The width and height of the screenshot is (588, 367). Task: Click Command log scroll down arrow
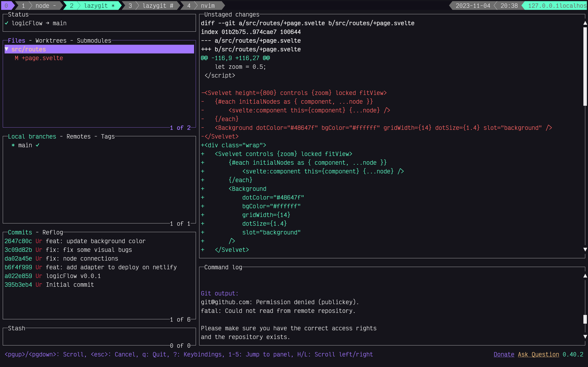click(x=585, y=337)
